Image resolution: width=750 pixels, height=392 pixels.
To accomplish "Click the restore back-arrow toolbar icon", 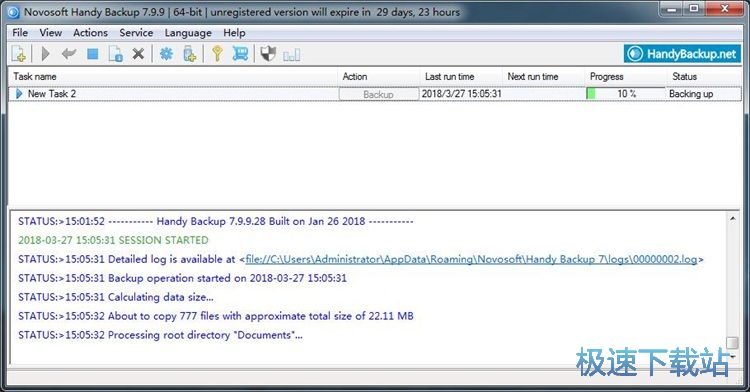I will coord(69,54).
